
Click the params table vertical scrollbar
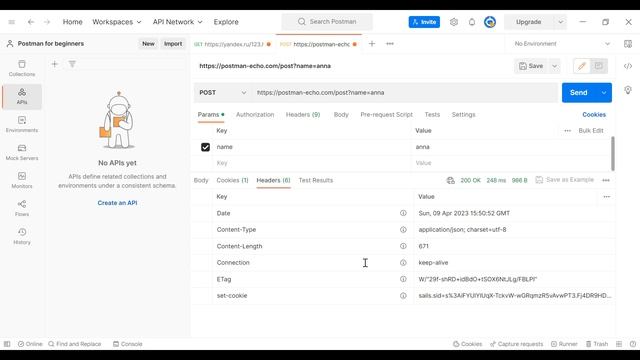tap(613, 154)
